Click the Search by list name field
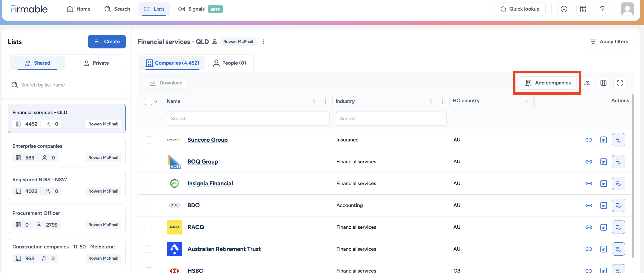This screenshot has height=273, width=644. (67, 85)
